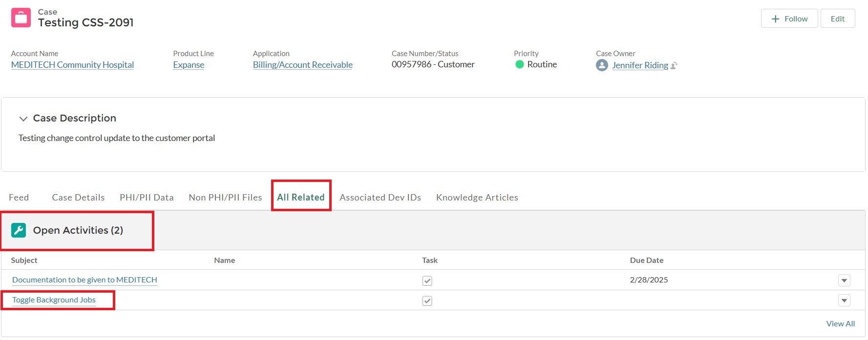Click the due date 2/28/2025 cell
Viewport: 868px width, 340px height.
tap(649, 280)
